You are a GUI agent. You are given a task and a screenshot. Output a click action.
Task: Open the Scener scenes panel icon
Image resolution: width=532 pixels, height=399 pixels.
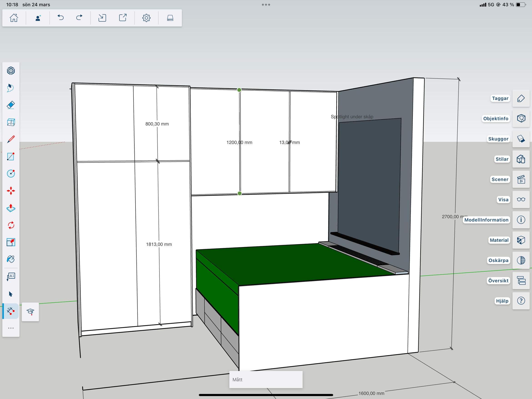click(521, 179)
